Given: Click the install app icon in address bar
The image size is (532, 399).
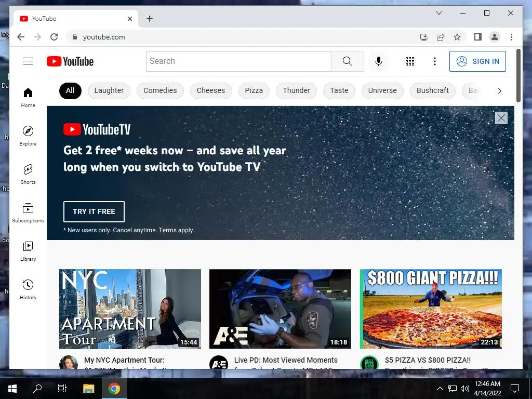Looking at the screenshot, I should [x=423, y=37].
